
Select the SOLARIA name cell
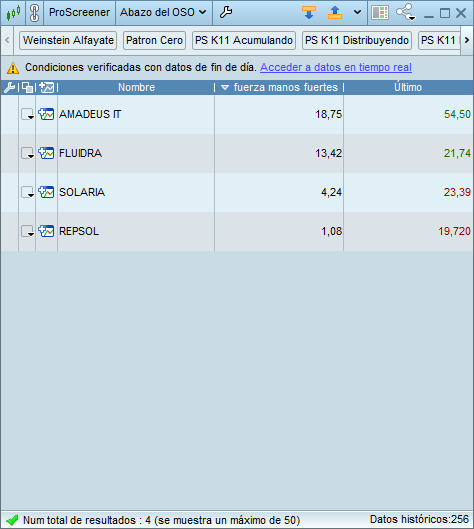click(x=136, y=192)
